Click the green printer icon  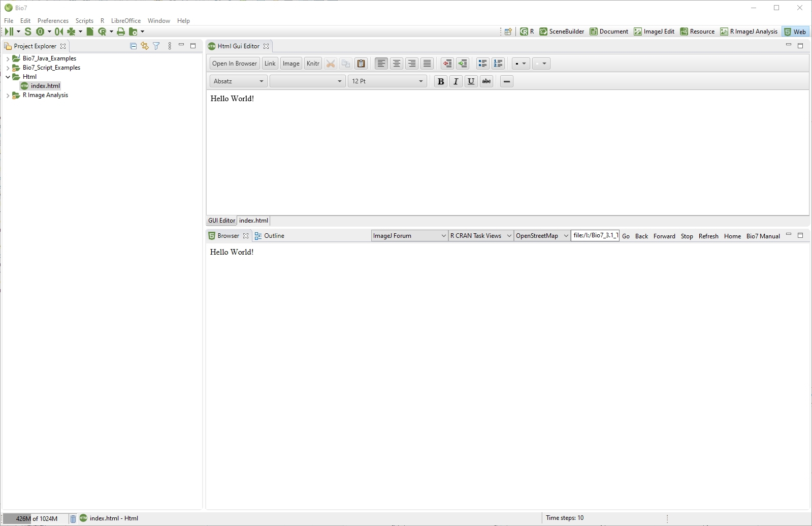121,32
